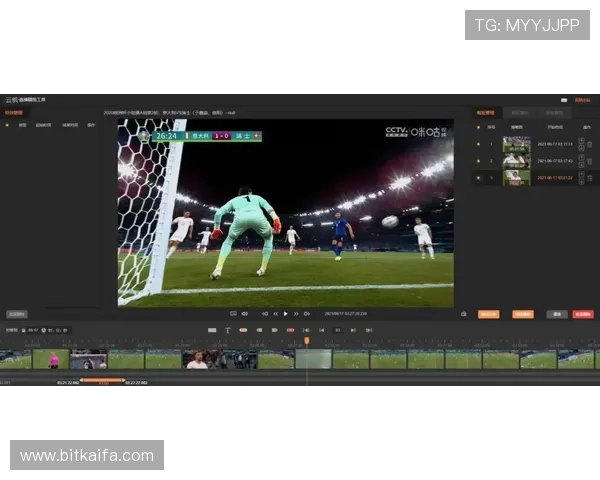Toggle select-all marker in clip list header
This screenshot has height=480, width=600.
pos(479,127)
